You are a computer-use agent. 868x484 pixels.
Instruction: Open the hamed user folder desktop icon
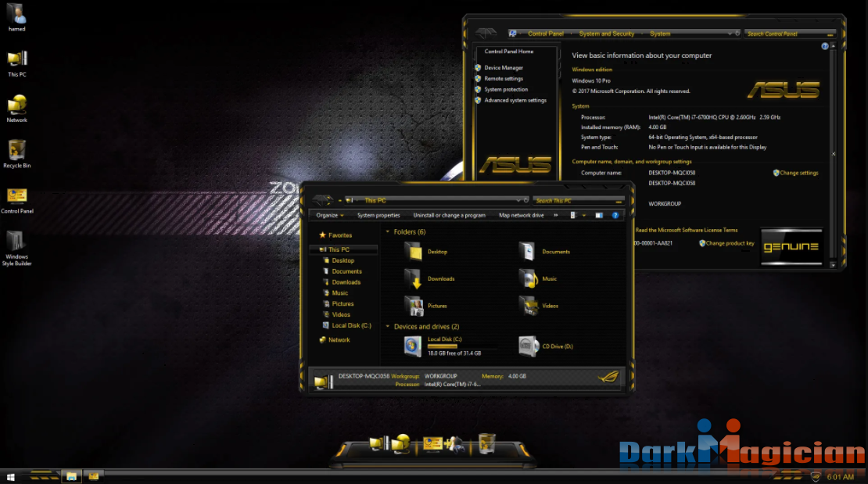(16, 16)
